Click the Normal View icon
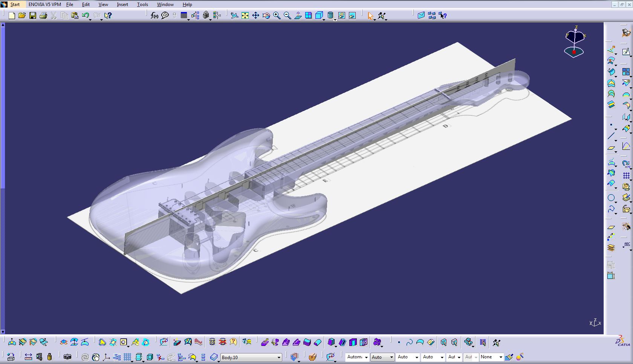 point(298,15)
